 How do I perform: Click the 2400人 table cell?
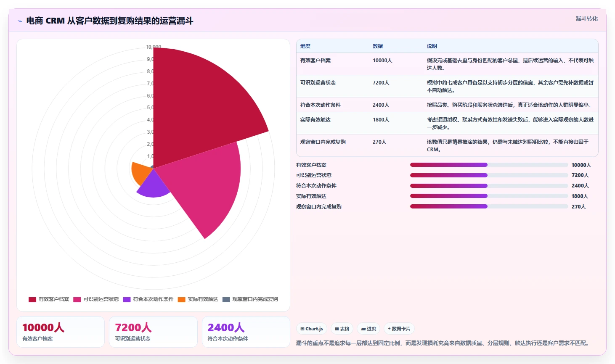pos(381,105)
